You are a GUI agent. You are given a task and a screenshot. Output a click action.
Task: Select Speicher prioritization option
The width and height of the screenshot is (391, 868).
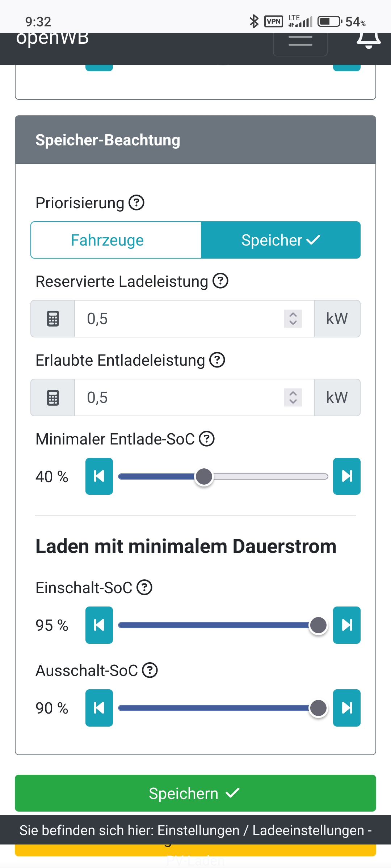click(x=281, y=240)
